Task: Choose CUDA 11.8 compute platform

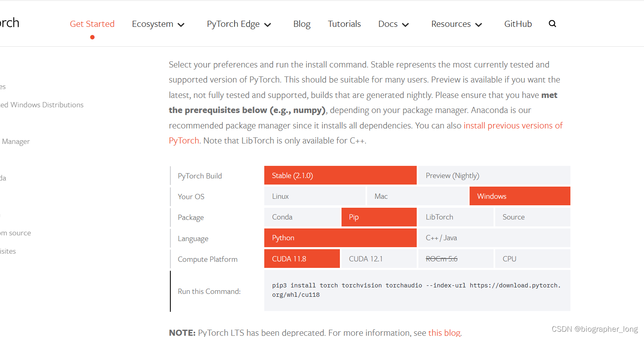Action: (302, 259)
